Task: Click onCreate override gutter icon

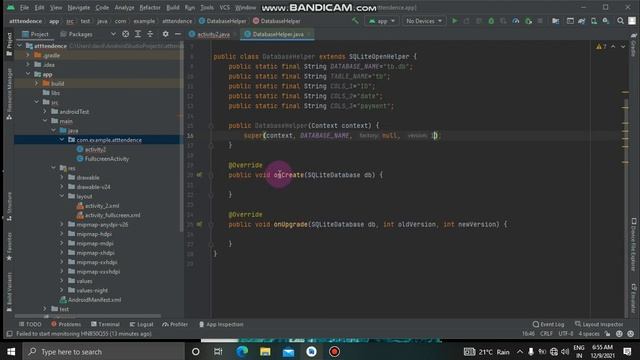Action: 199,175
